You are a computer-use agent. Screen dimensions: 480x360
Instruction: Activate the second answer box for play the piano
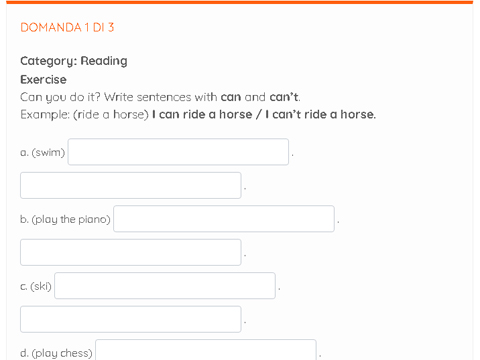click(x=131, y=252)
